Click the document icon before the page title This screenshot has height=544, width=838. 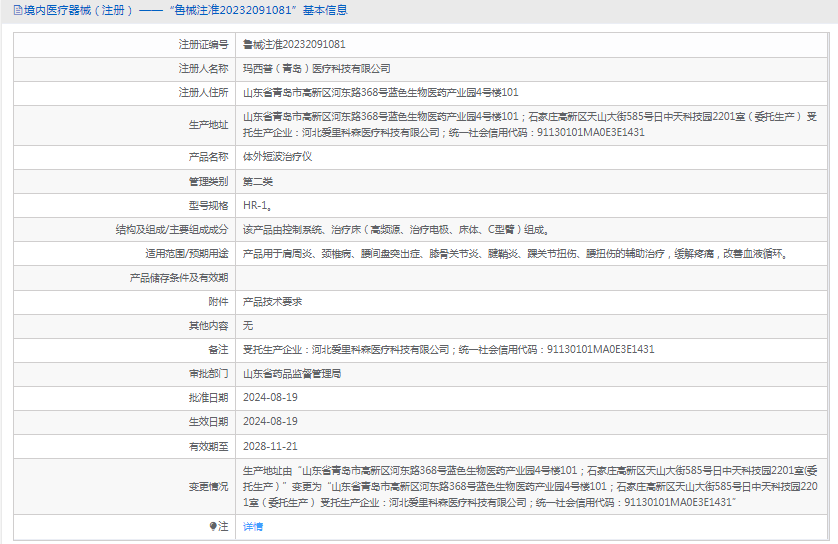(18, 10)
